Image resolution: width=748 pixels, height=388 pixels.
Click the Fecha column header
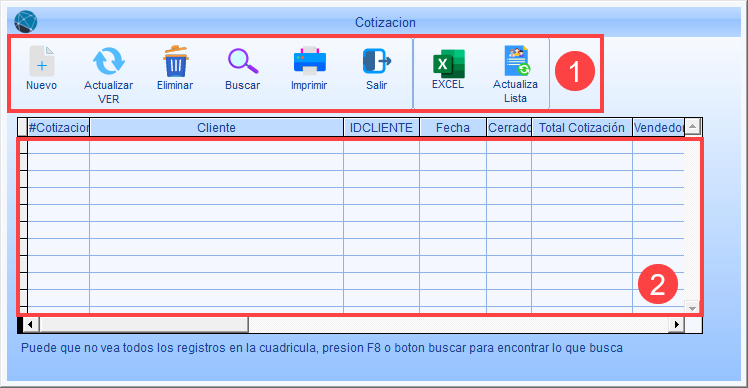pos(453,127)
